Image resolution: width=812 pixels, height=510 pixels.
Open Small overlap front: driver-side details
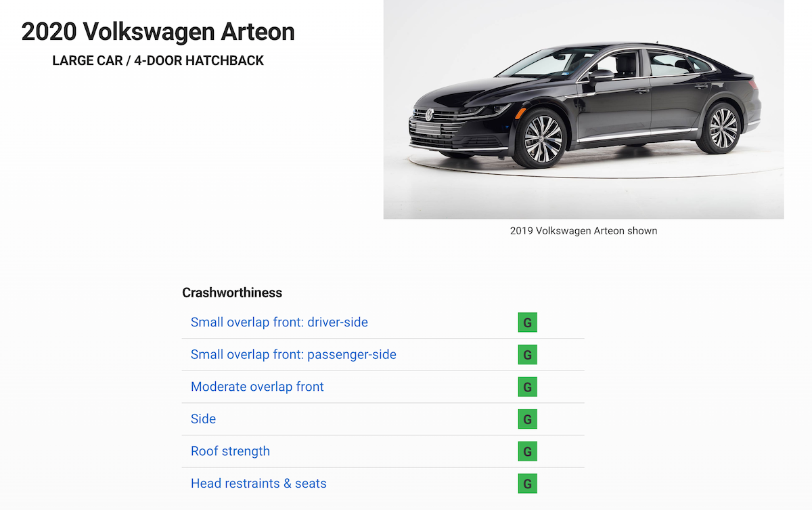[x=279, y=322]
